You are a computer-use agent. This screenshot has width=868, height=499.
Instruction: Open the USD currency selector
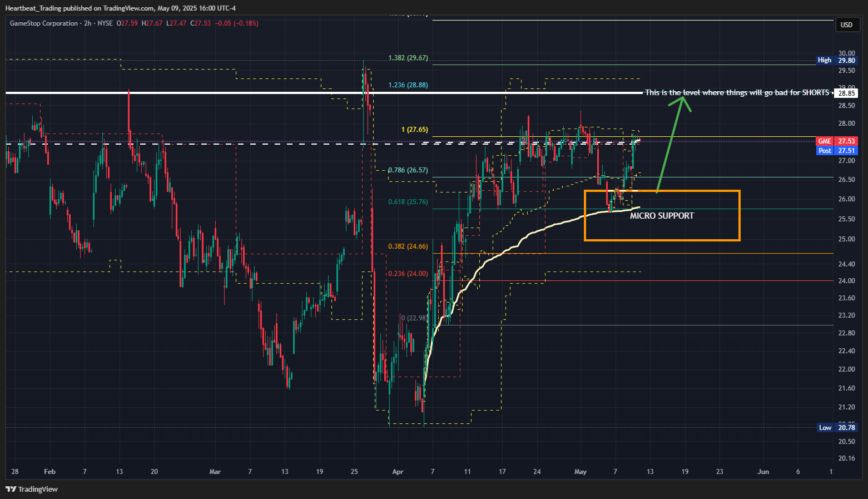[846, 24]
